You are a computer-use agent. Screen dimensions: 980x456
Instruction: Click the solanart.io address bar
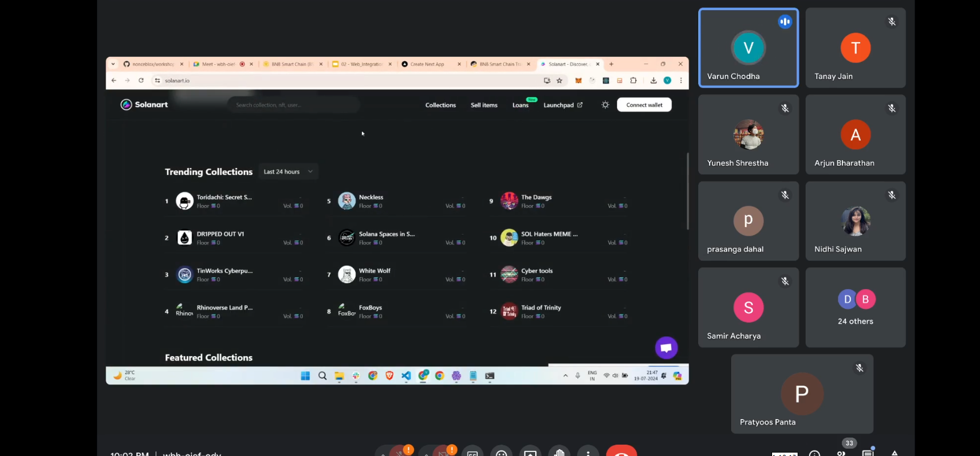click(347, 81)
